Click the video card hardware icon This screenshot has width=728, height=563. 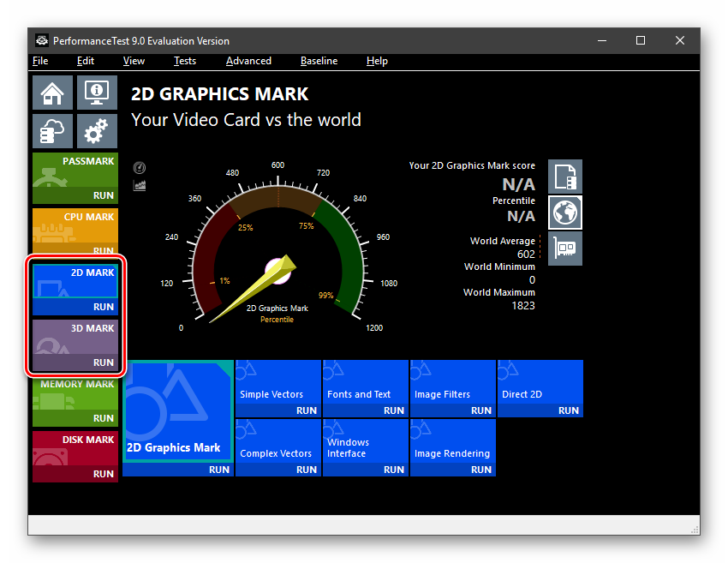click(x=565, y=249)
